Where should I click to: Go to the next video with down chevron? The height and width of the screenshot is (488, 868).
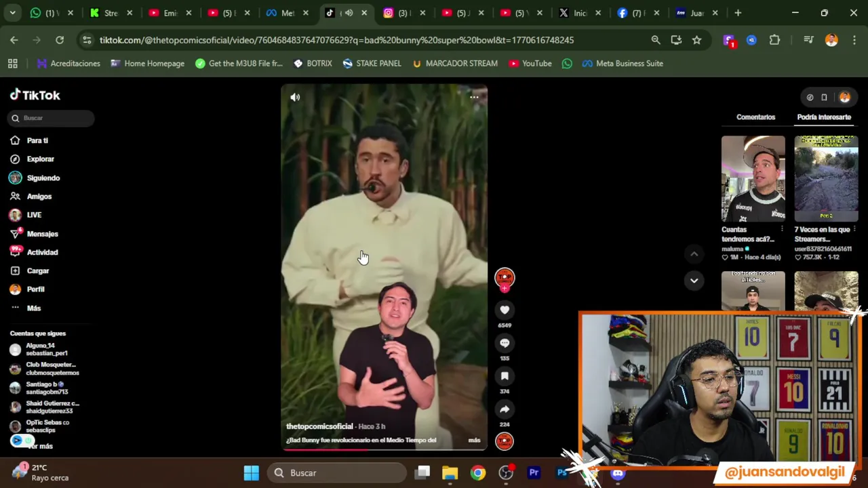(x=694, y=280)
